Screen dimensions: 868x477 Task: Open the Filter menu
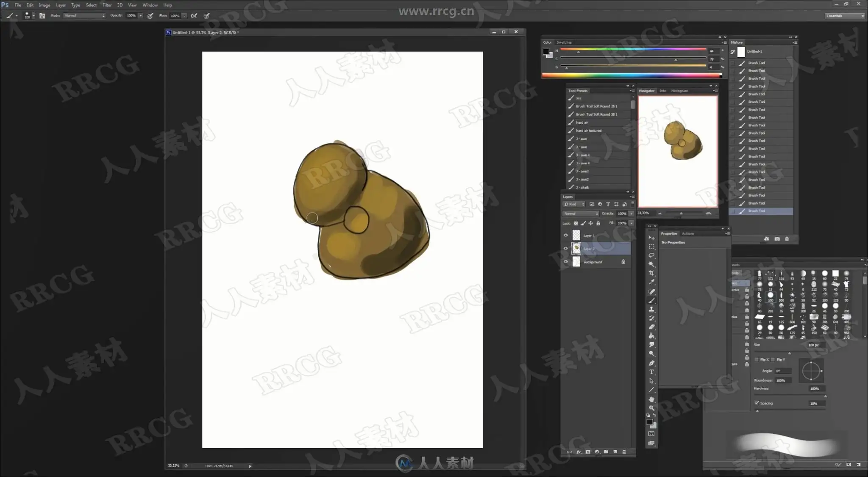(107, 5)
